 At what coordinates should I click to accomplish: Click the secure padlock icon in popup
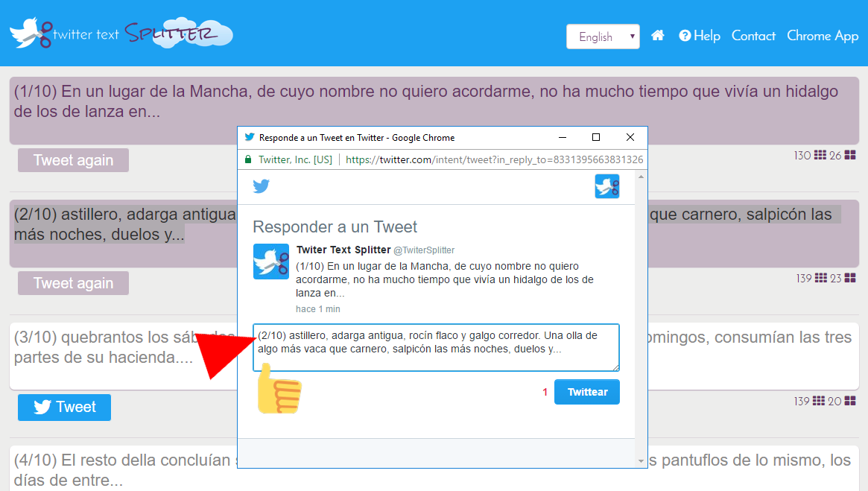248,159
